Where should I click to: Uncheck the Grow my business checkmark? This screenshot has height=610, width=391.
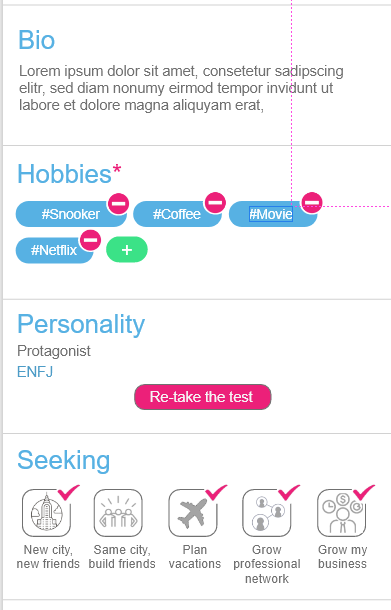click(364, 492)
